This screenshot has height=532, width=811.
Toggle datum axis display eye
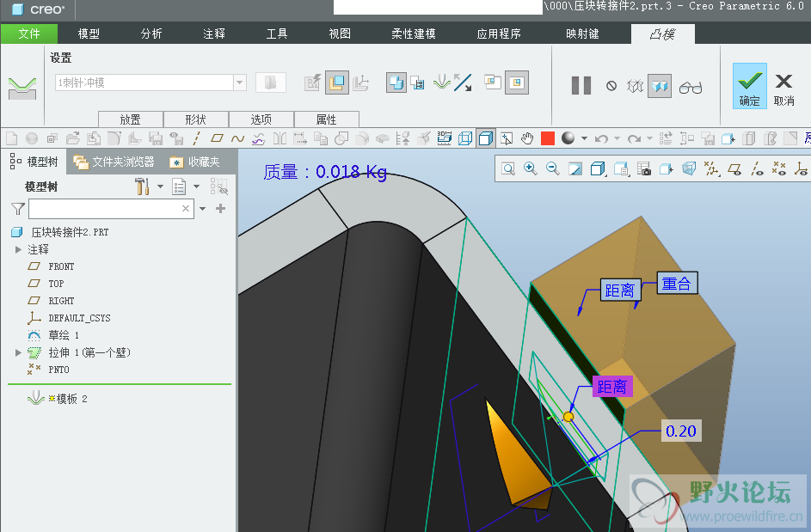(757, 168)
